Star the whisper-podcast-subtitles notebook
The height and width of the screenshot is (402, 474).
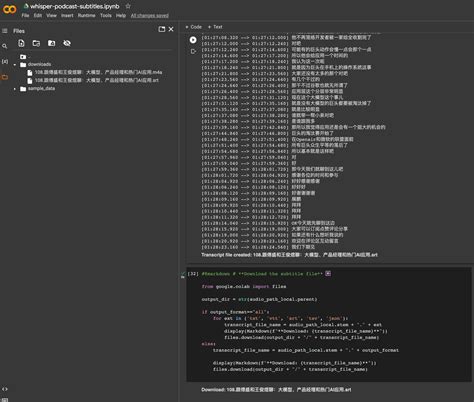(128, 6)
